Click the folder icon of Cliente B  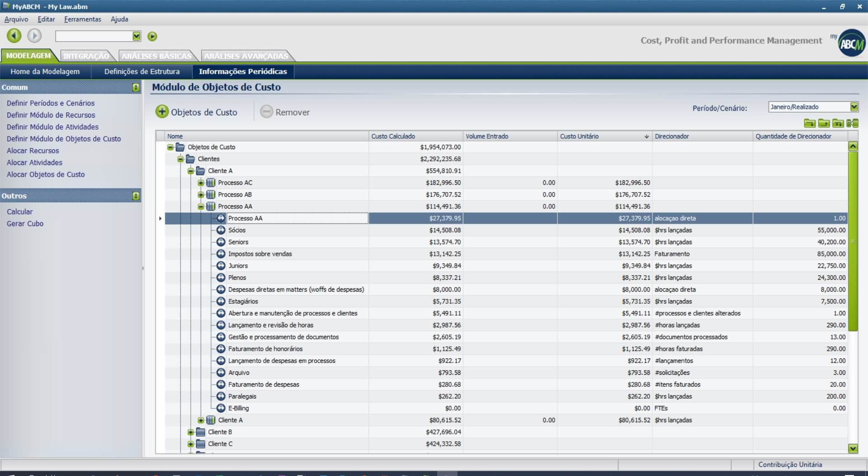[x=201, y=432]
